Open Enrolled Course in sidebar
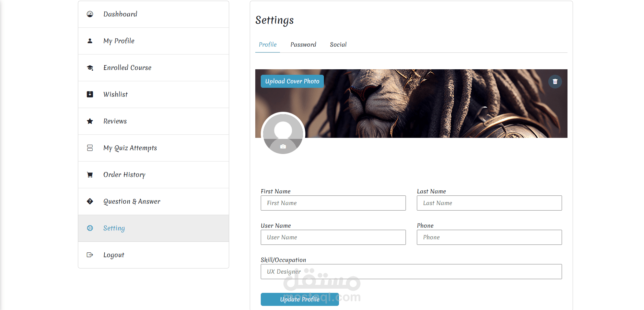644x310 pixels. click(x=153, y=68)
